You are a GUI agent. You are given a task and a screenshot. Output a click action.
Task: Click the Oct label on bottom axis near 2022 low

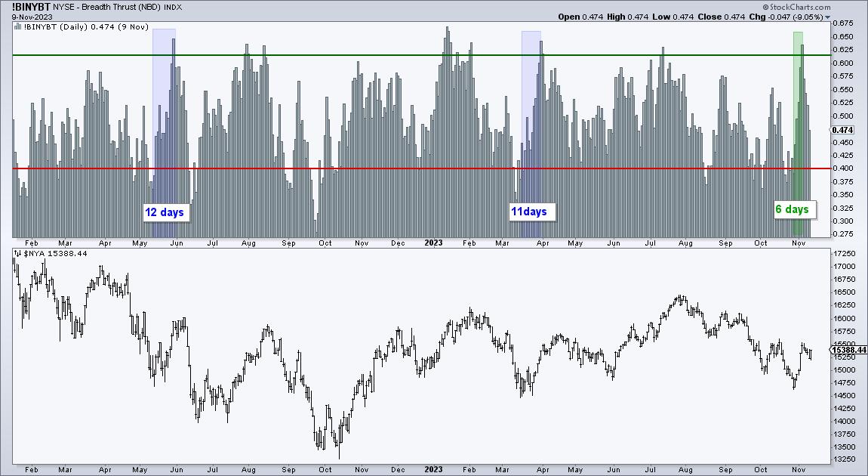325,469
